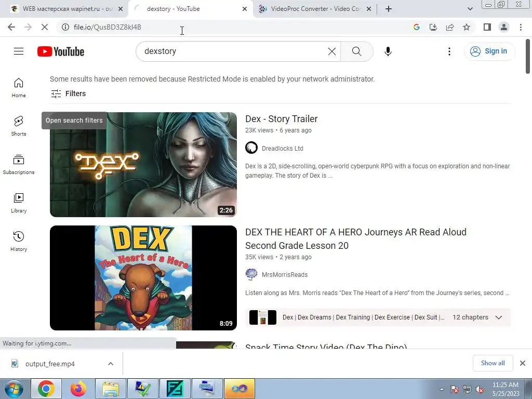Select the dexstory - YouTube tab
This screenshot has height=399, width=532.
click(190, 9)
